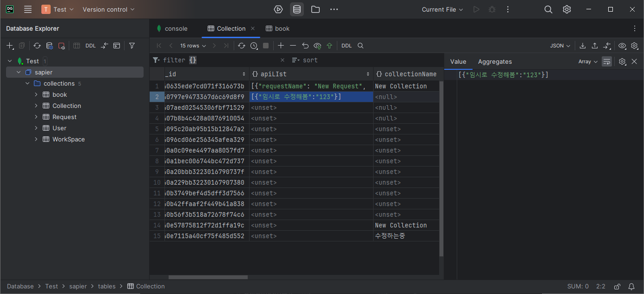Viewport: 644px width, 294px height.
Task: Toggle the value editor eye icon
Action: [622, 46]
